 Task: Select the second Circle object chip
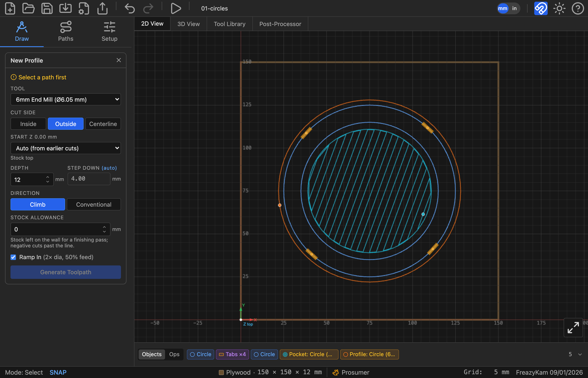(x=264, y=354)
